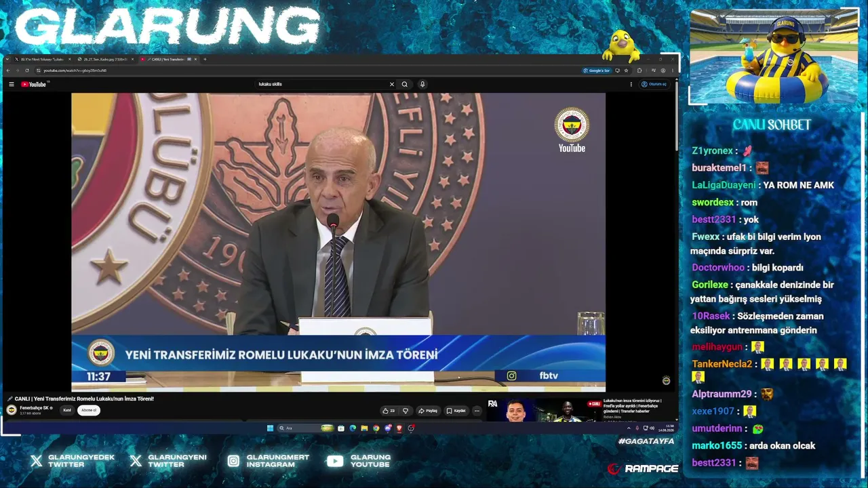The width and height of the screenshot is (868, 488).
Task: Select the 'CANLI | Yeni Transferimiz' tab
Action: tap(167, 59)
